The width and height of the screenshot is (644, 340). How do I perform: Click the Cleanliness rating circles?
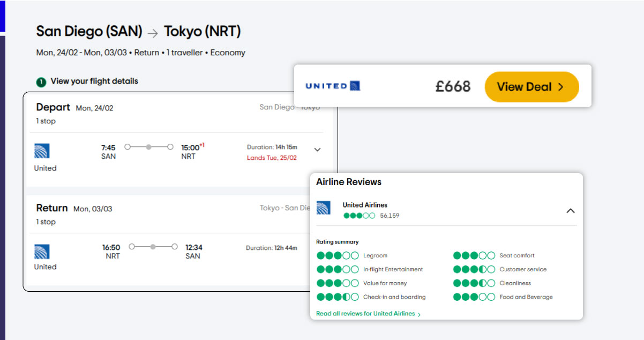click(x=474, y=283)
